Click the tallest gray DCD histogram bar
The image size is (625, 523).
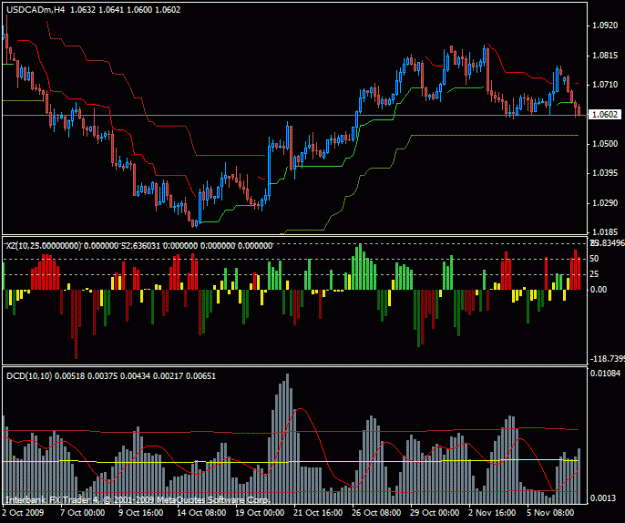(287, 438)
